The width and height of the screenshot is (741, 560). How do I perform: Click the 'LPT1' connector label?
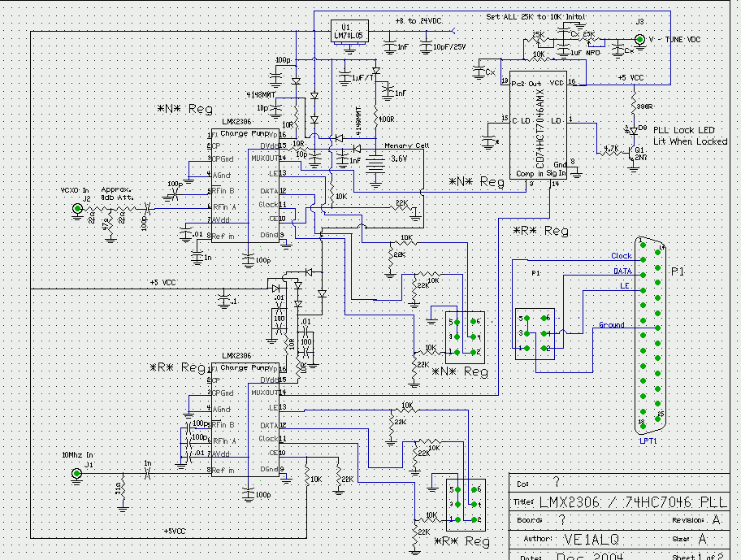tap(648, 441)
